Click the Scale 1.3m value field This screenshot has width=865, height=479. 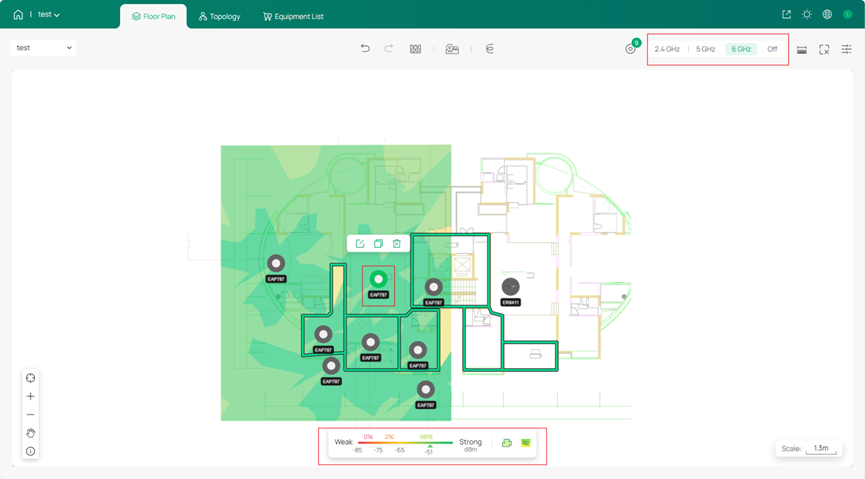tap(821, 448)
